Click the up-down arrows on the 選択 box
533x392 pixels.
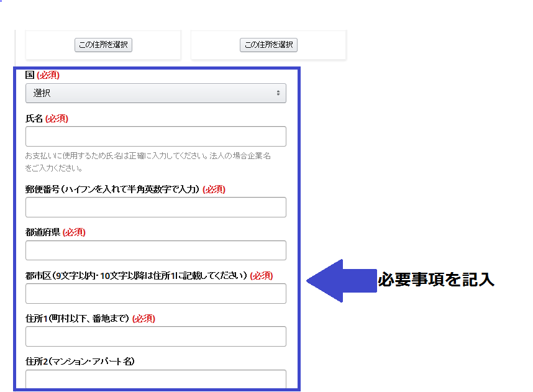tap(278, 93)
